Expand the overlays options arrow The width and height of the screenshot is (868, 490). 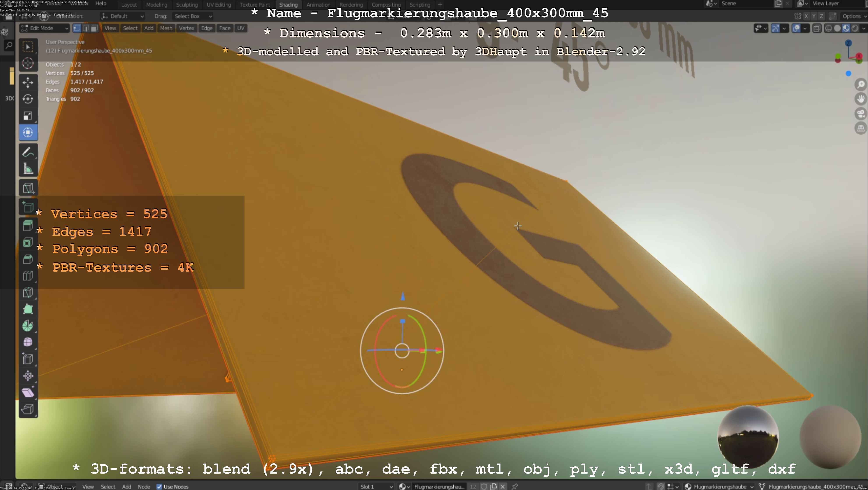tap(805, 28)
